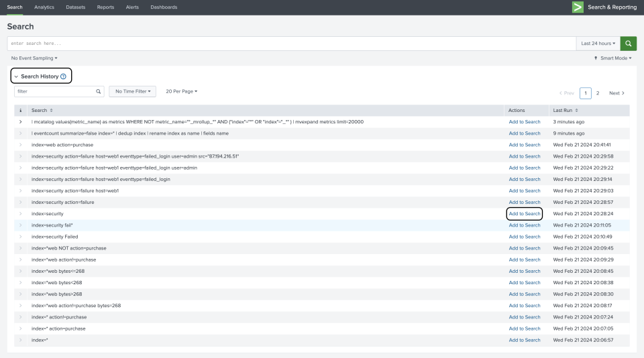Open the No Time Filter dropdown
This screenshot has width=644, height=358.
tap(132, 92)
